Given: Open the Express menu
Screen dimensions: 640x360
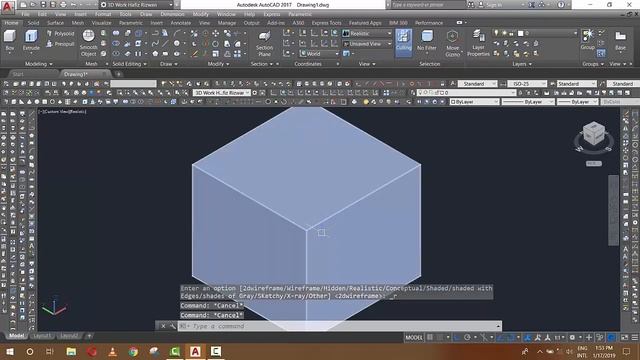Looking at the screenshot, I should (x=271, y=14).
